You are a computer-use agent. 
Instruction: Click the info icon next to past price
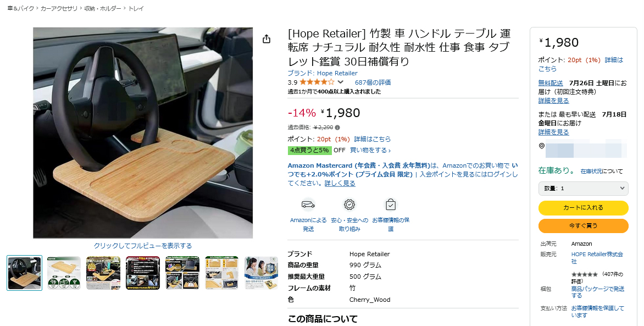[337, 128]
